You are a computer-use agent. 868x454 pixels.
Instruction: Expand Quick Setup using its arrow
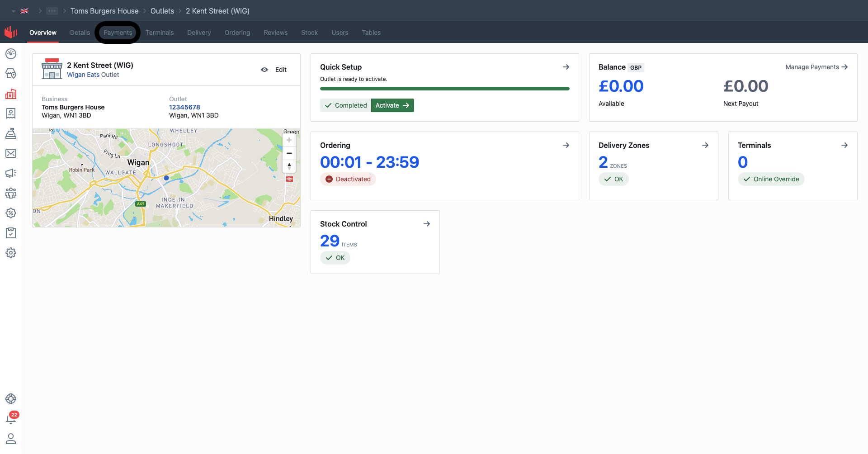point(566,67)
